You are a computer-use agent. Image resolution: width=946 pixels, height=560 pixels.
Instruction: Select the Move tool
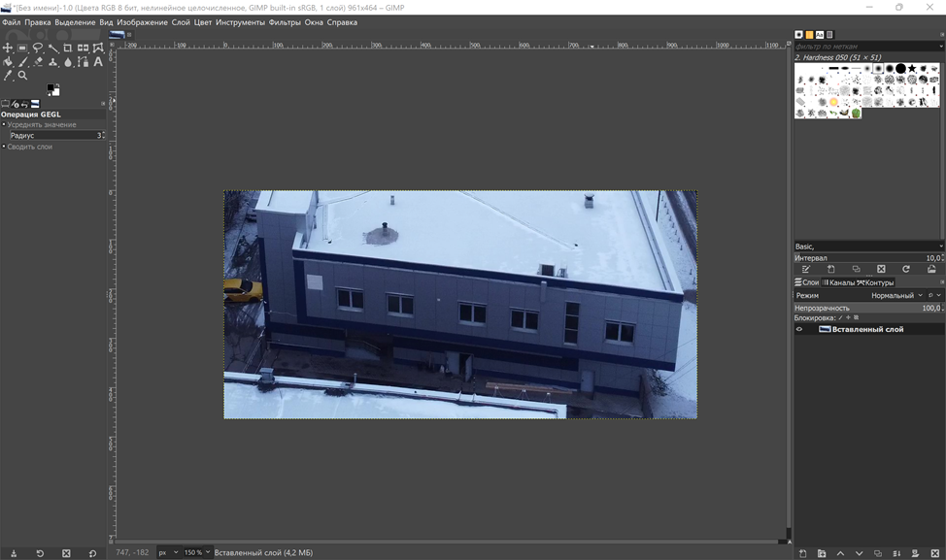tap(8, 48)
